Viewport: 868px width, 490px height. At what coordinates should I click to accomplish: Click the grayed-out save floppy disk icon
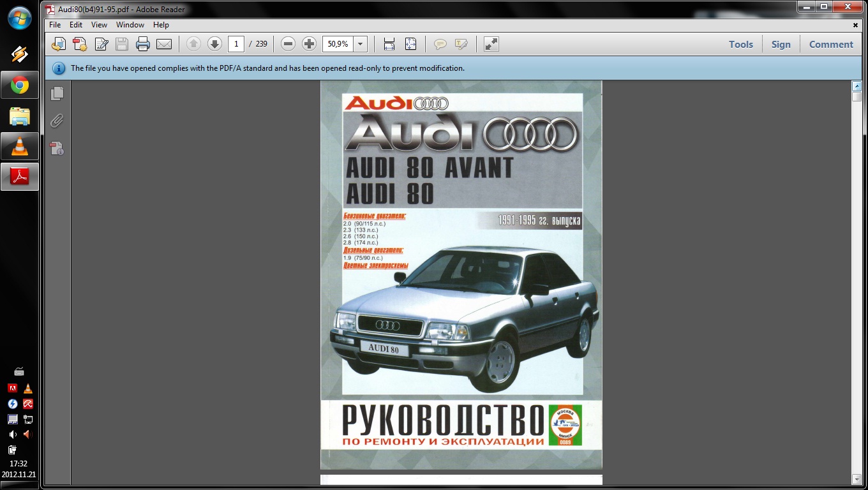tap(122, 44)
